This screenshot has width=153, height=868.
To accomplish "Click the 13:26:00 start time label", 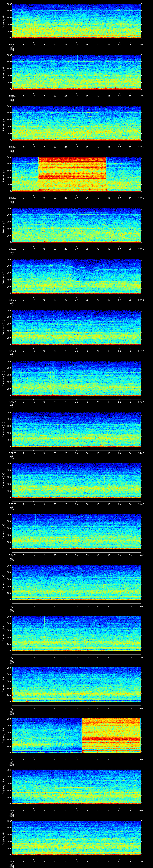I will (12, 657).
